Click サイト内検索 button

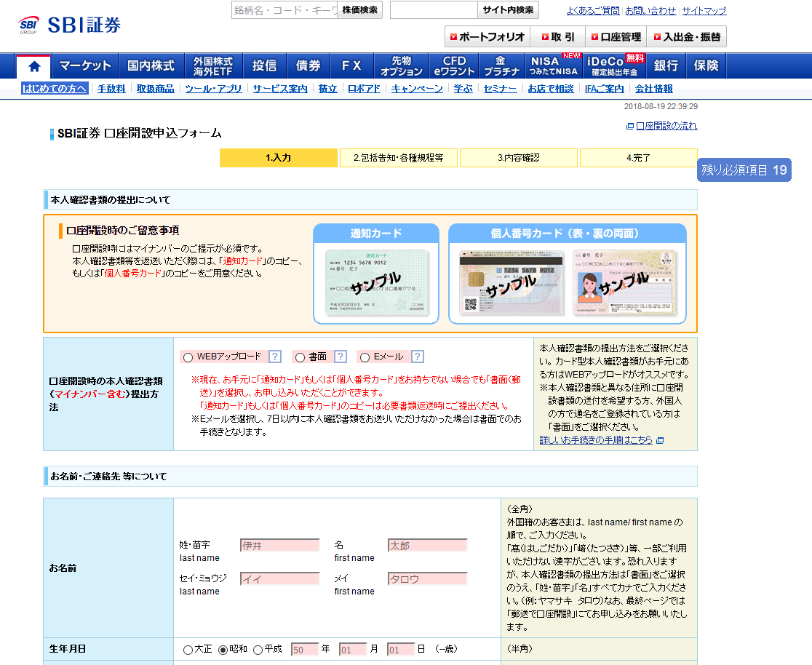click(508, 10)
